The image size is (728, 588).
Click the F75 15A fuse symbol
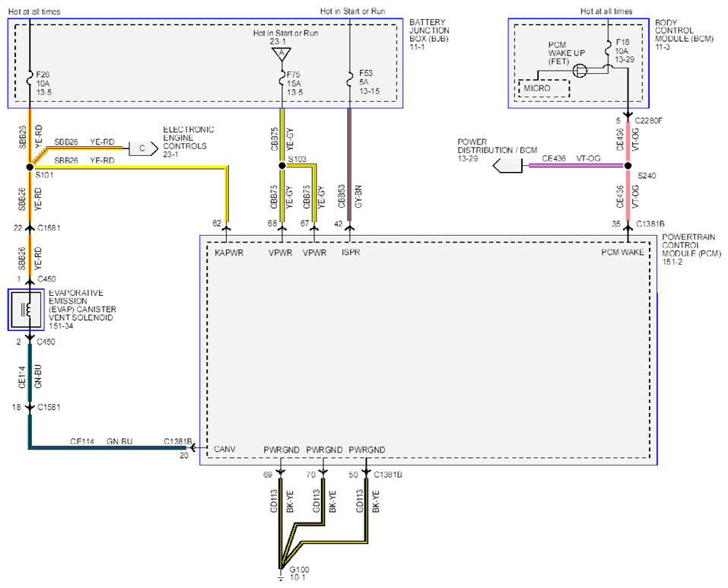pyautogui.click(x=281, y=78)
